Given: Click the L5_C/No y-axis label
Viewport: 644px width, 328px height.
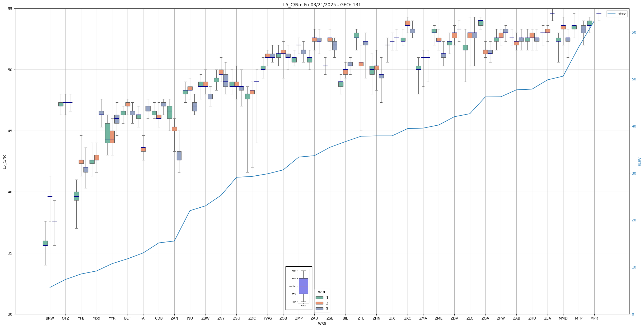Looking at the screenshot, I should [4, 162].
